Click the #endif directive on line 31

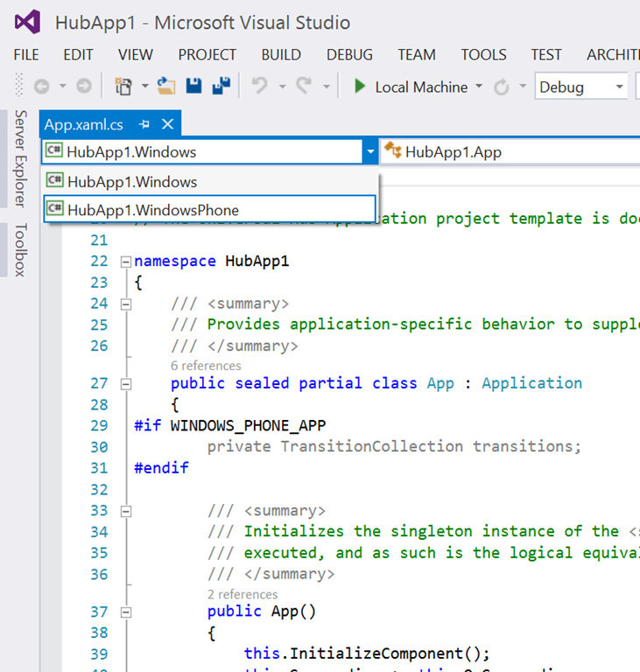[x=162, y=467]
